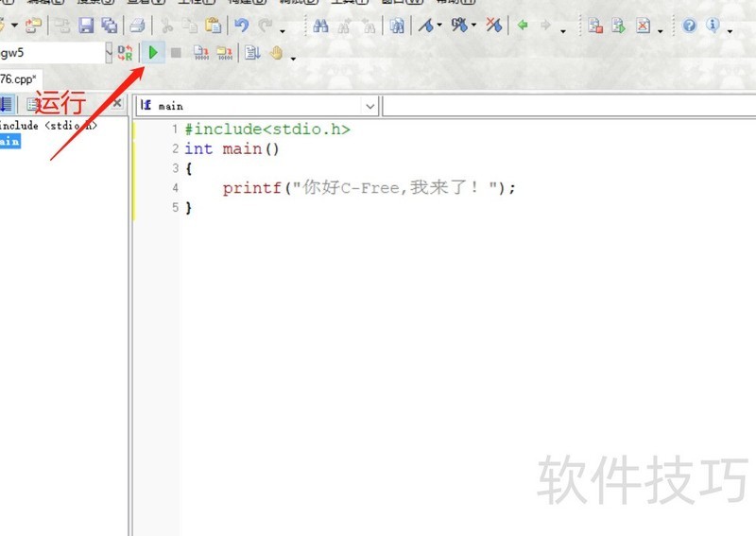Close the left symbol panel
Screen dimensions: 756x536
(x=117, y=103)
